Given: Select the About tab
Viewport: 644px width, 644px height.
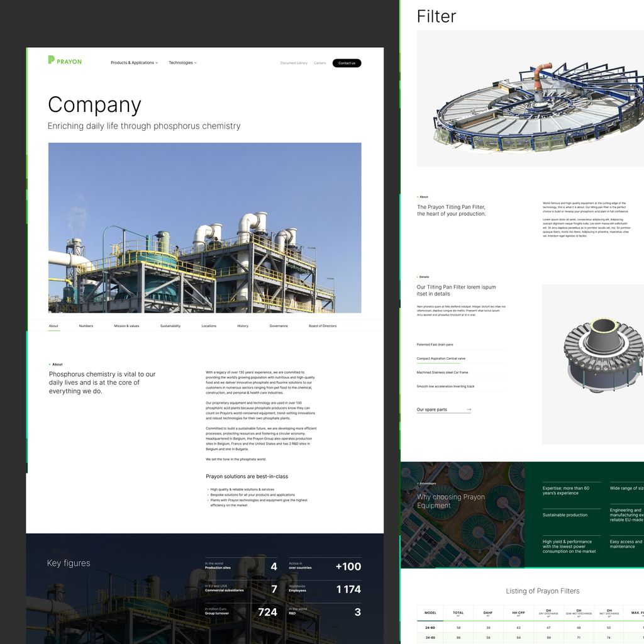Looking at the screenshot, I should [54, 326].
